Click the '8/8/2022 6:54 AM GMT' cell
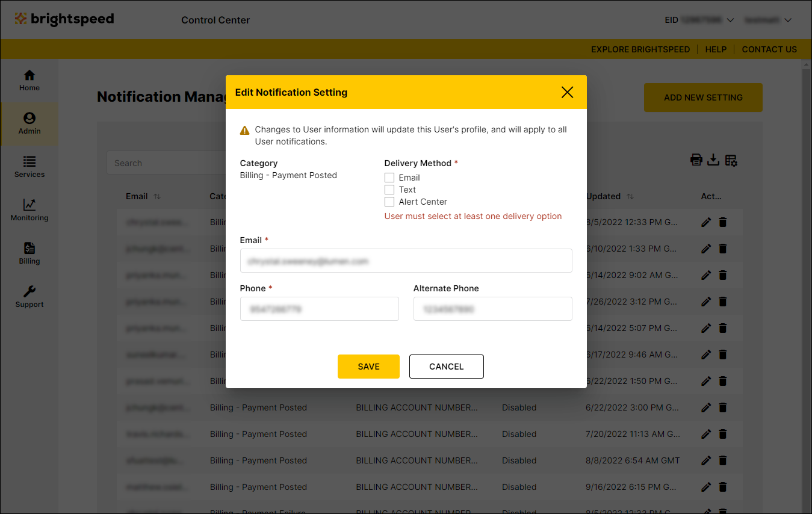 pyautogui.click(x=633, y=460)
